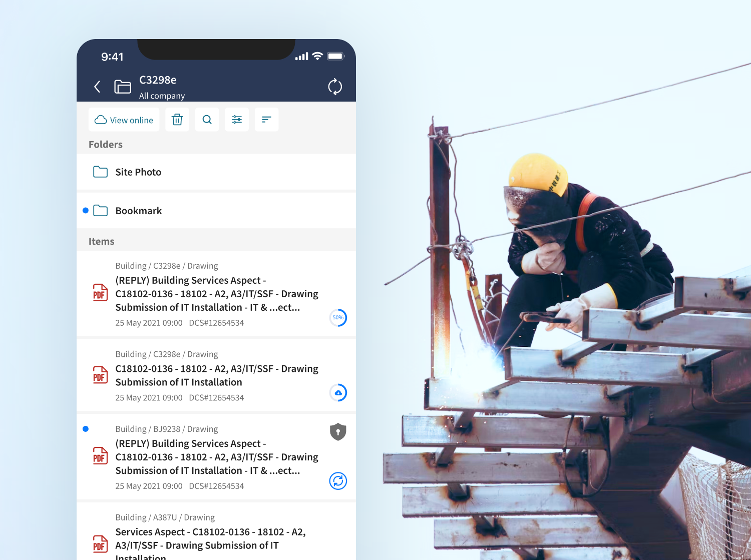Tap the cloud download icon on second item
Viewport: 751px width, 560px height.
pos(338,392)
